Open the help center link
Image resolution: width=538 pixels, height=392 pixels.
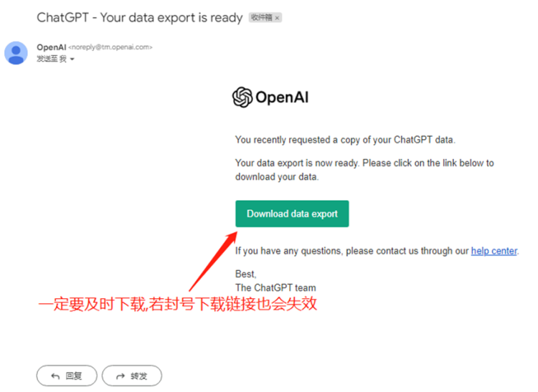click(x=494, y=251)
